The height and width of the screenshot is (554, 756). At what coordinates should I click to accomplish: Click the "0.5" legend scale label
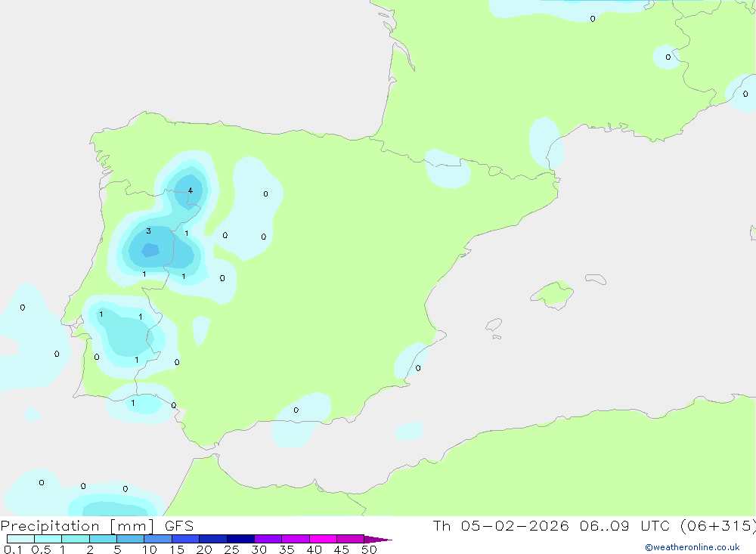(41, 549)
